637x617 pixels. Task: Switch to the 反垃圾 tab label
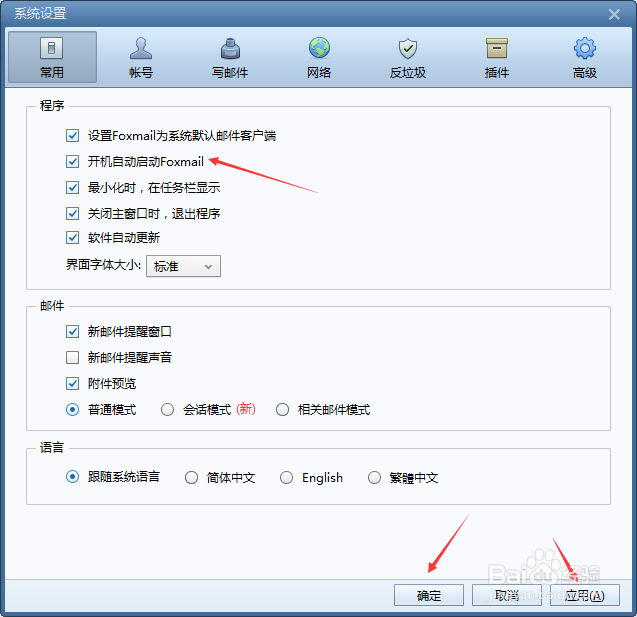(408, 73)
